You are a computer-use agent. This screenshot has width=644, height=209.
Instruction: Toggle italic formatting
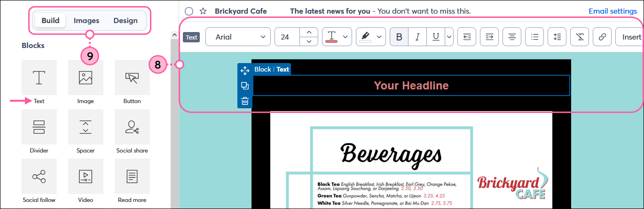pyautogui.click(x=417, y=37)
